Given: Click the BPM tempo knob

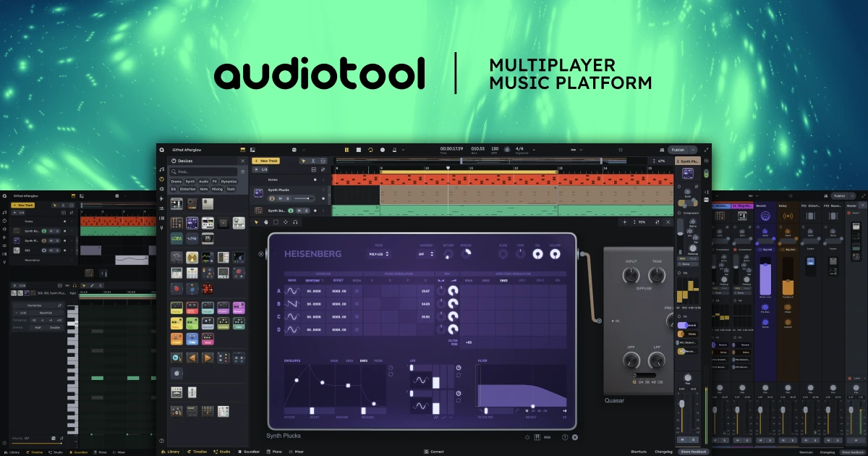Looking at the screenshot, I should pos(507,150).
